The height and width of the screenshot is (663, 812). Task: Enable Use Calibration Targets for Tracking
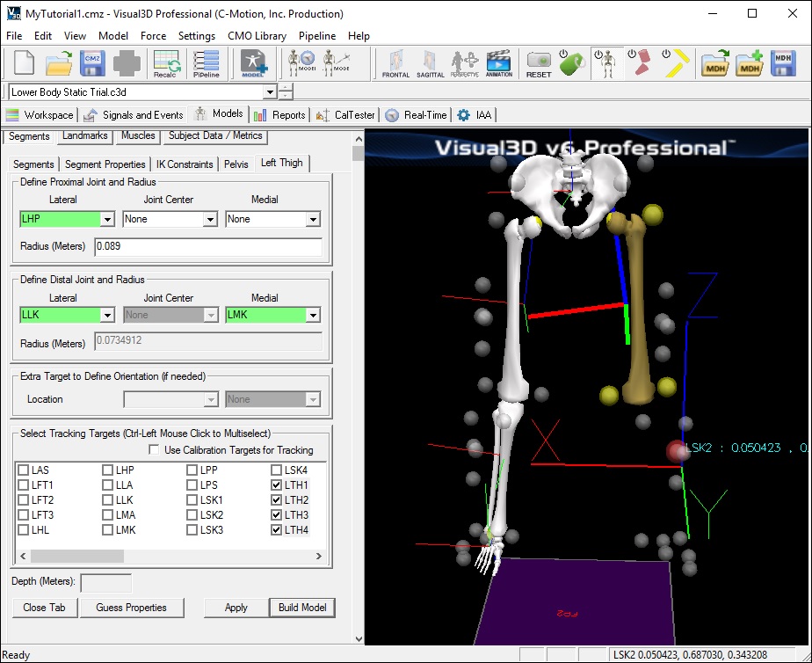click(x=154, y=450)
